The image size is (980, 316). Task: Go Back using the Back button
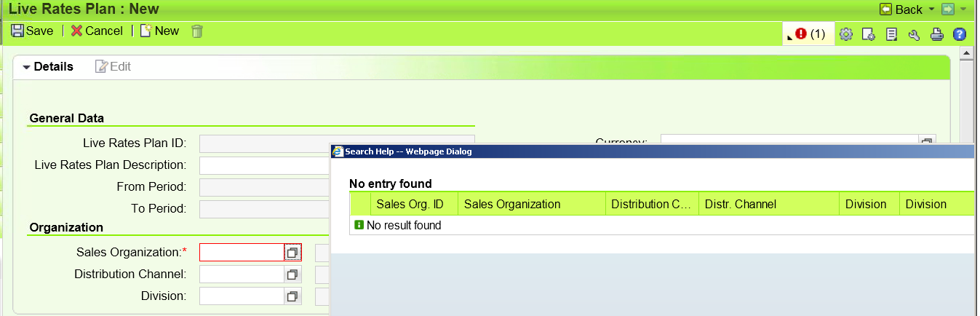tap(901, 9)
